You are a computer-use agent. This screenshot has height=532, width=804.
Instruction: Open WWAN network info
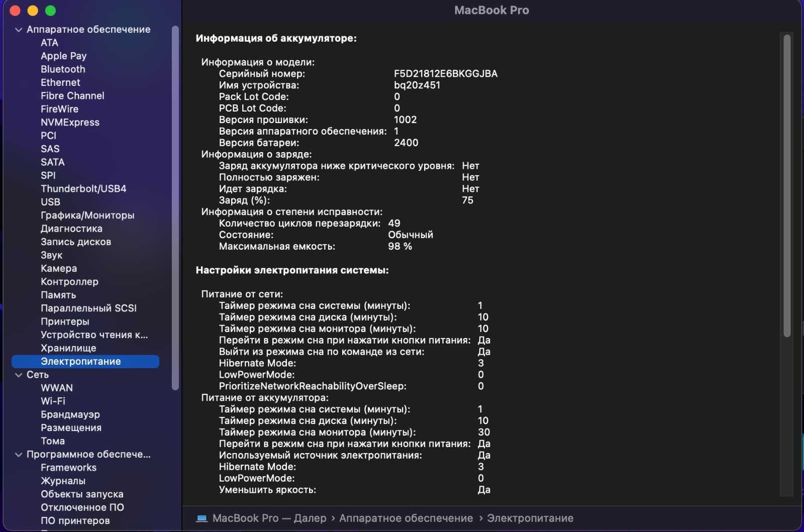click(x=57, y=388)
